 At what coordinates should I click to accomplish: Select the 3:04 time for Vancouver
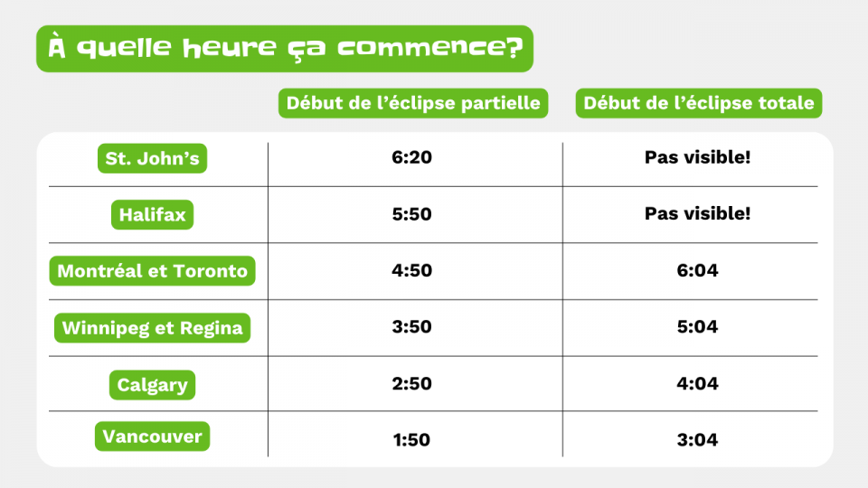click(698, 440)
